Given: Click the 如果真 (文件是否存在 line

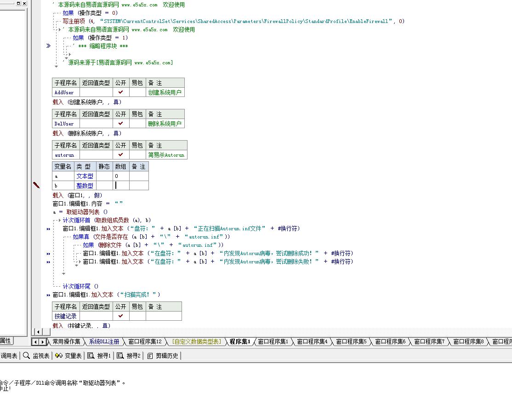Looking at the screenshot, I should [x=152, y=237].
